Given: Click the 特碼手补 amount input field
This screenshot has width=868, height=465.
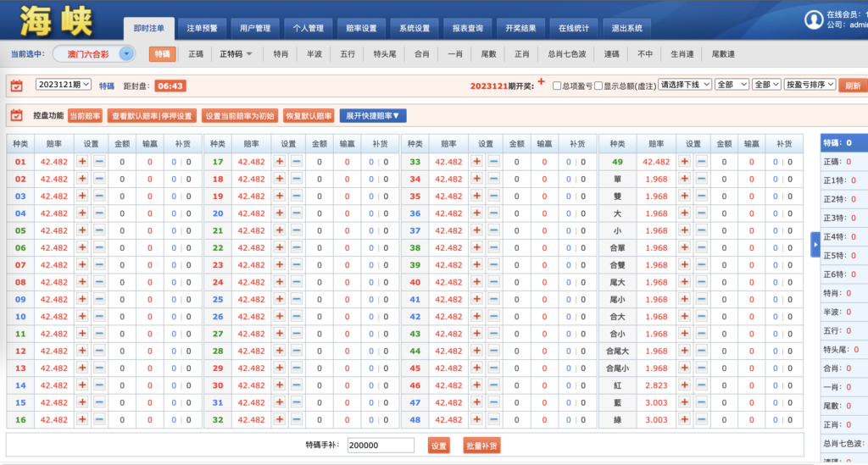Looking at the screenshot, I should (381, 446).
